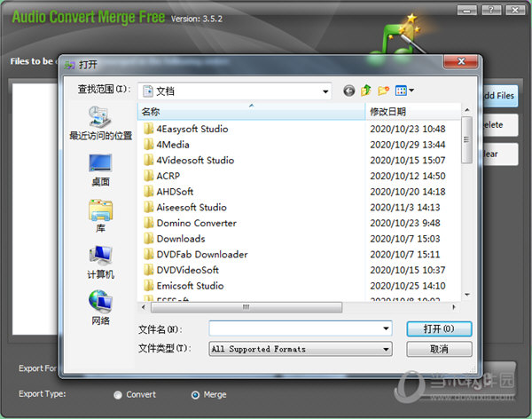Click date 2020/10/7 15:03
This screenshot has width=532, height=419.
[405, 239]
